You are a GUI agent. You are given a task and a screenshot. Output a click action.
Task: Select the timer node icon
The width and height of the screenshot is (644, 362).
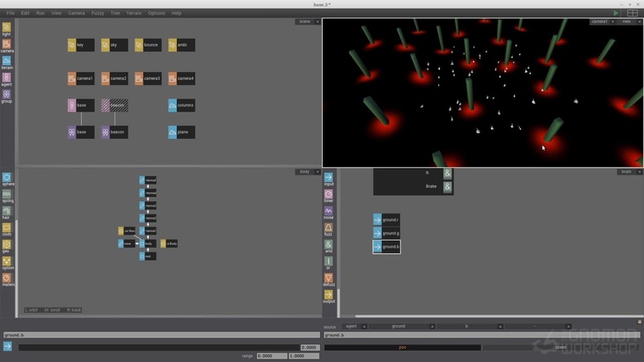pyautogui.click(x=328, y=195)
